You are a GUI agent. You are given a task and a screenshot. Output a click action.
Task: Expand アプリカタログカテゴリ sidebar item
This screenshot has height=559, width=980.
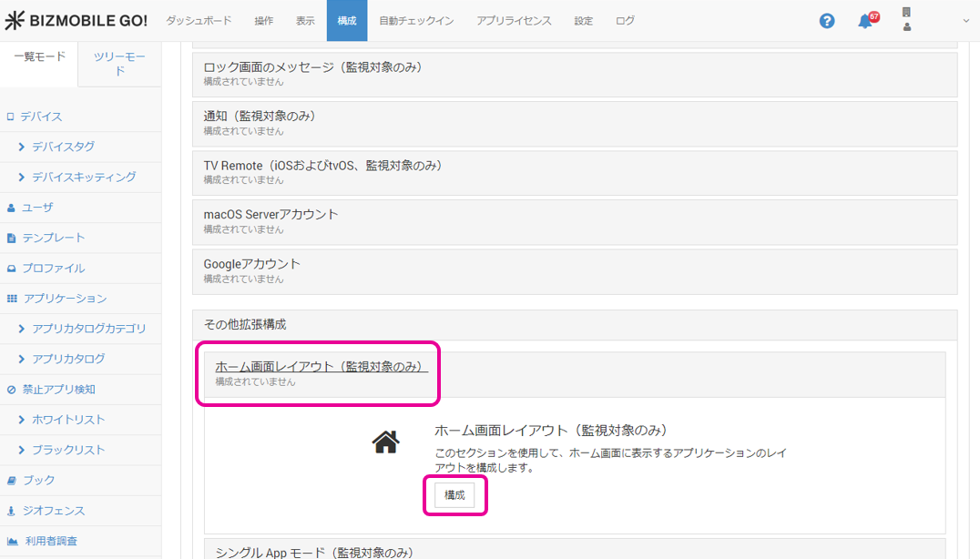[88, 329]
